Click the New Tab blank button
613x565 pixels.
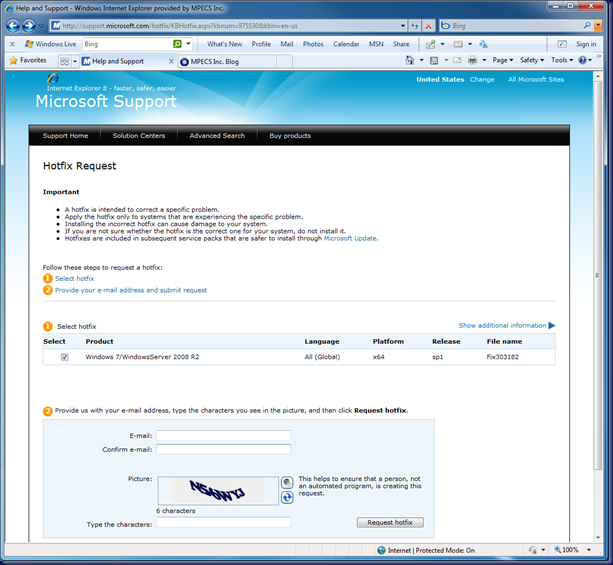point(284,61)
